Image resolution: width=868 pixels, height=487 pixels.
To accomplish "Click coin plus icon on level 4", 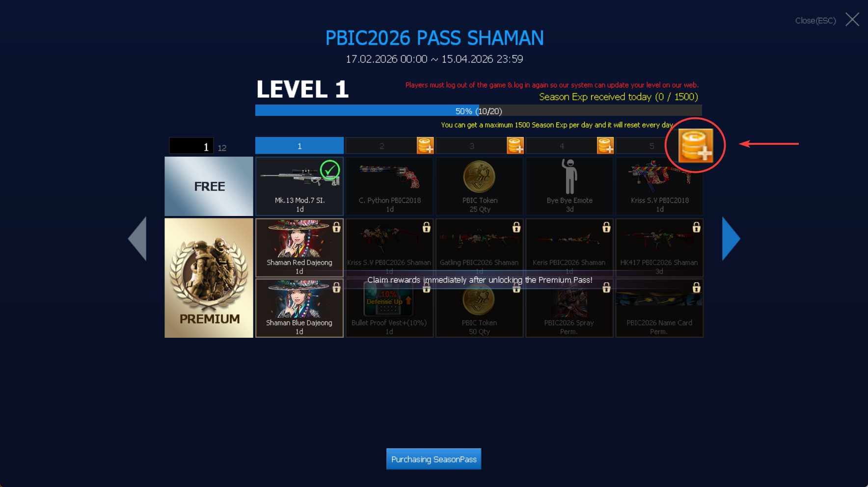I will [x=605, y=146].
